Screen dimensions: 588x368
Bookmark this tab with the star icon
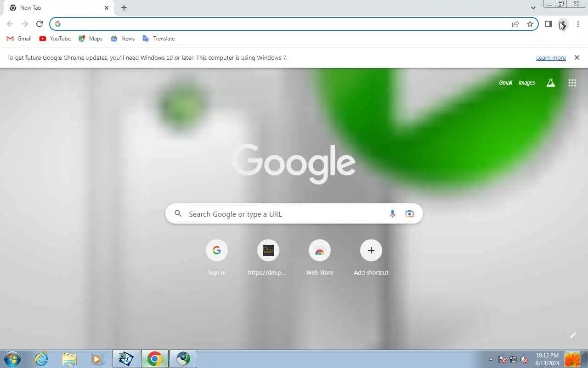click(x=530, y=24)
